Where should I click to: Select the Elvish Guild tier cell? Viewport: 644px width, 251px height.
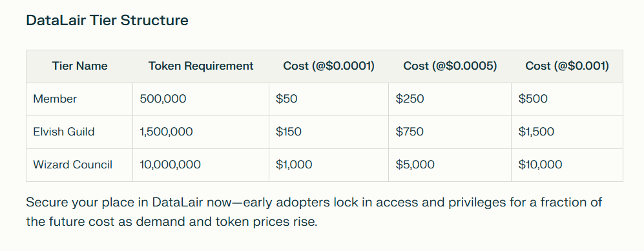coord(79,132)
